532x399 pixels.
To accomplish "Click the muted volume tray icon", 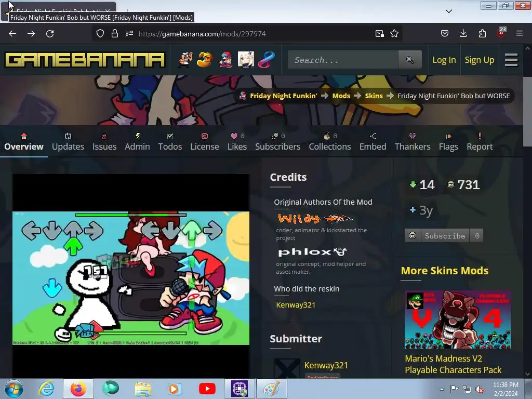I will [x=480, y=389].
